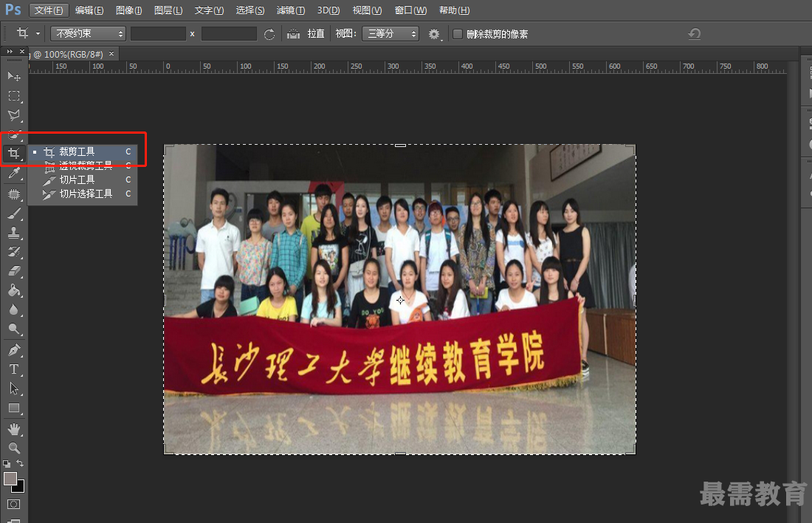
Task: Open the 文字(Y) menu
Action: click(x=209, y=10)
